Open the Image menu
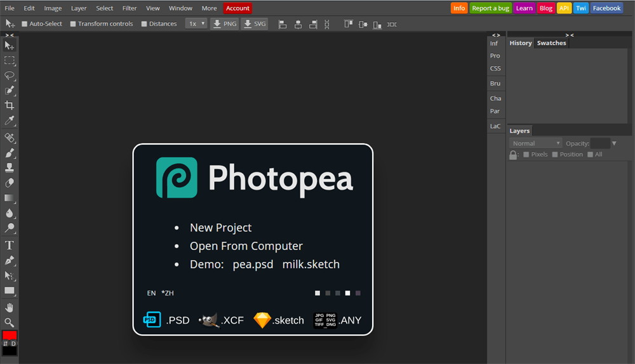 pyautogui.click(x=53, y=8)
